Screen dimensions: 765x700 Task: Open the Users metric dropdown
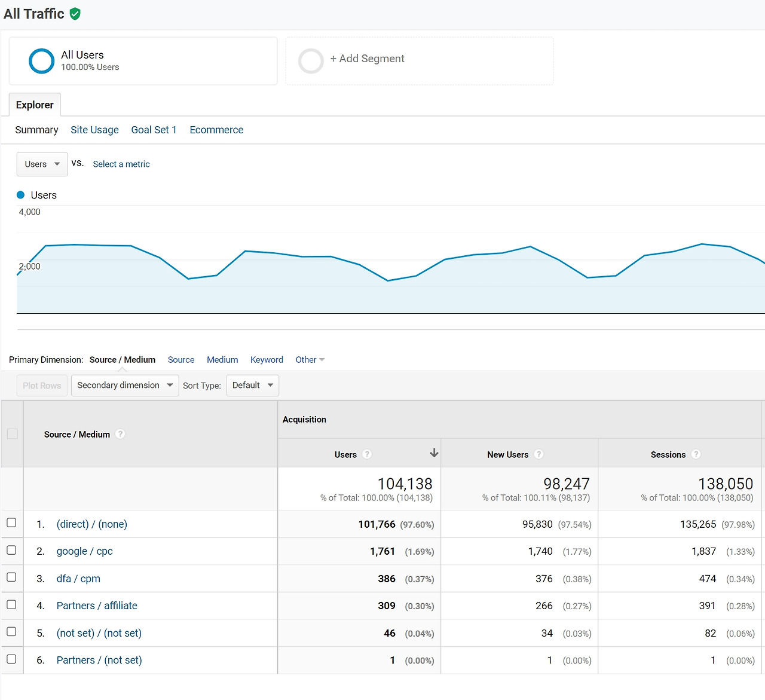click(x=42, y=164)
